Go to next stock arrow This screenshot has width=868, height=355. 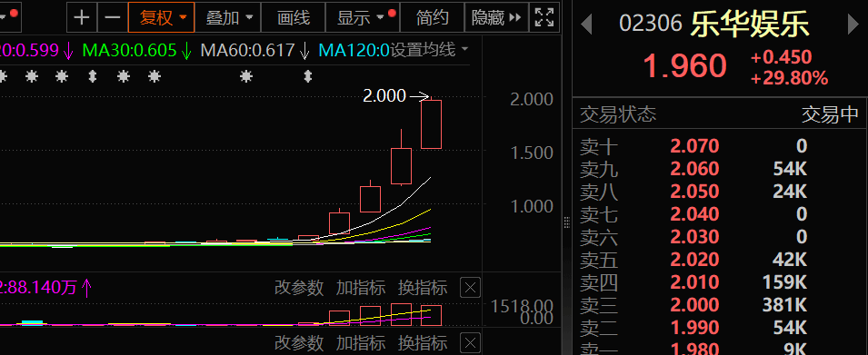point(853,25)
